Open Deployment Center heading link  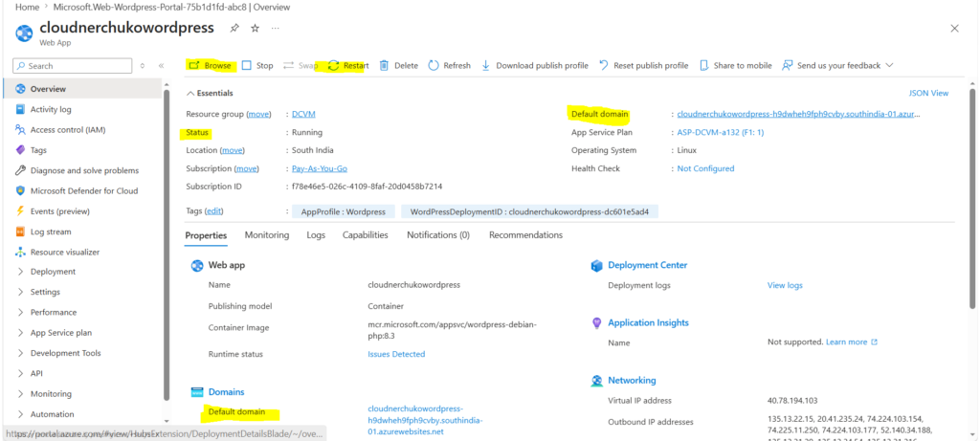(x=648, y=265)
